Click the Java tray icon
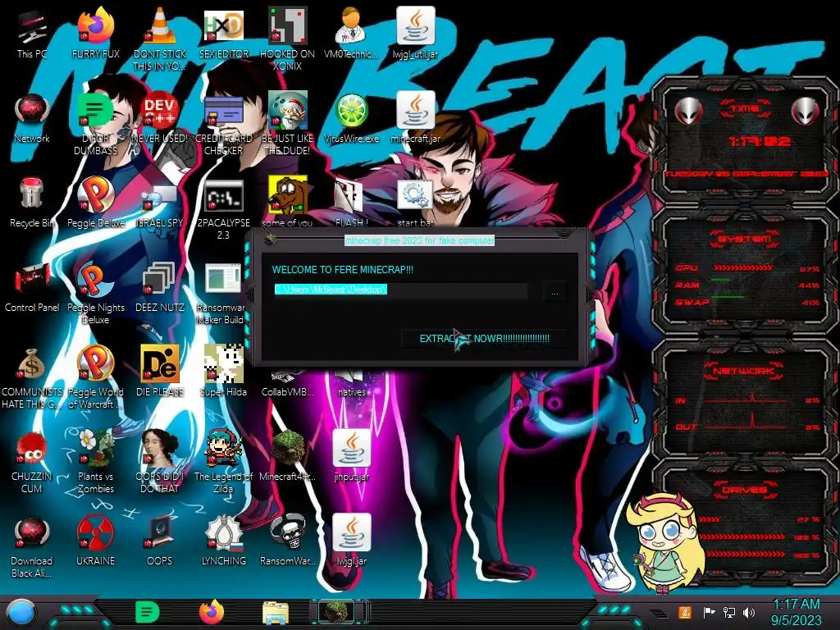This screenshot has width=840, height=630. coord(685,612)
